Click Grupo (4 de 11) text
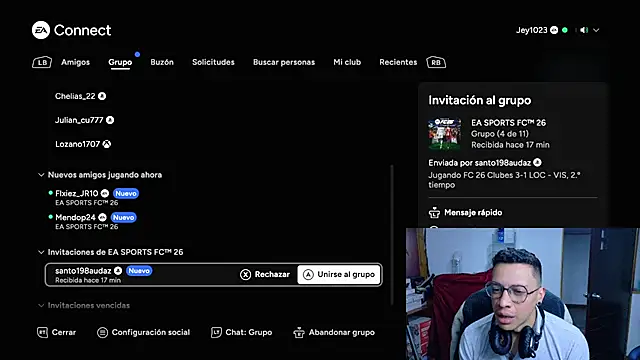 500,134
